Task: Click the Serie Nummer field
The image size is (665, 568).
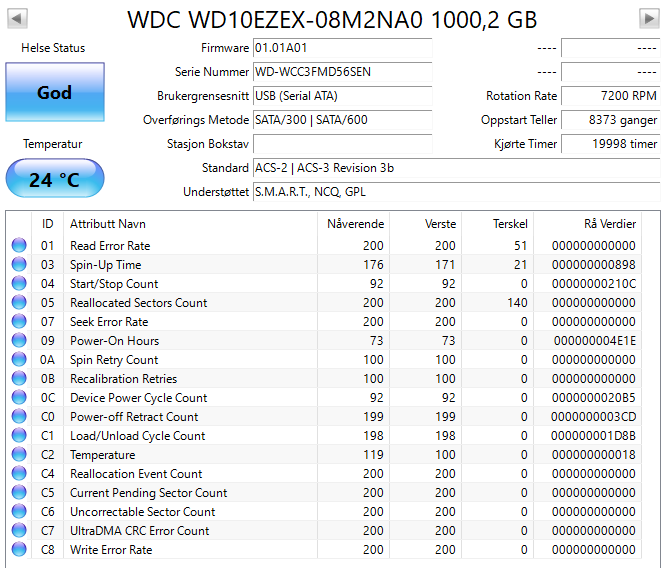Action: click(342, 72)
